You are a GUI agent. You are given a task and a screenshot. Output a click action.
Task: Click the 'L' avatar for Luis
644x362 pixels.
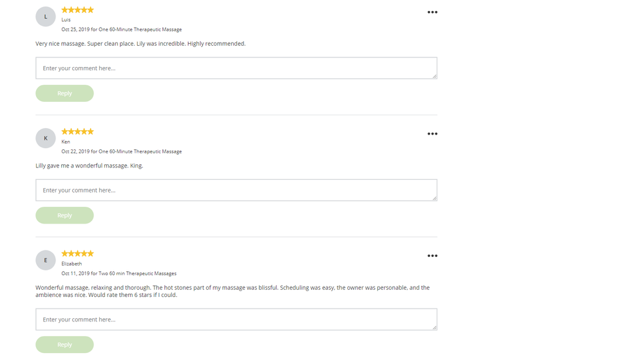46,17
